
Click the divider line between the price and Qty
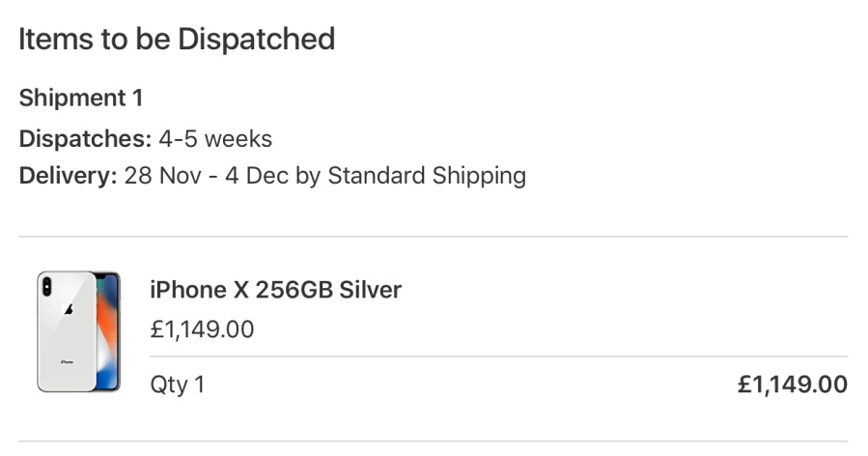click(x=498, y=356)
